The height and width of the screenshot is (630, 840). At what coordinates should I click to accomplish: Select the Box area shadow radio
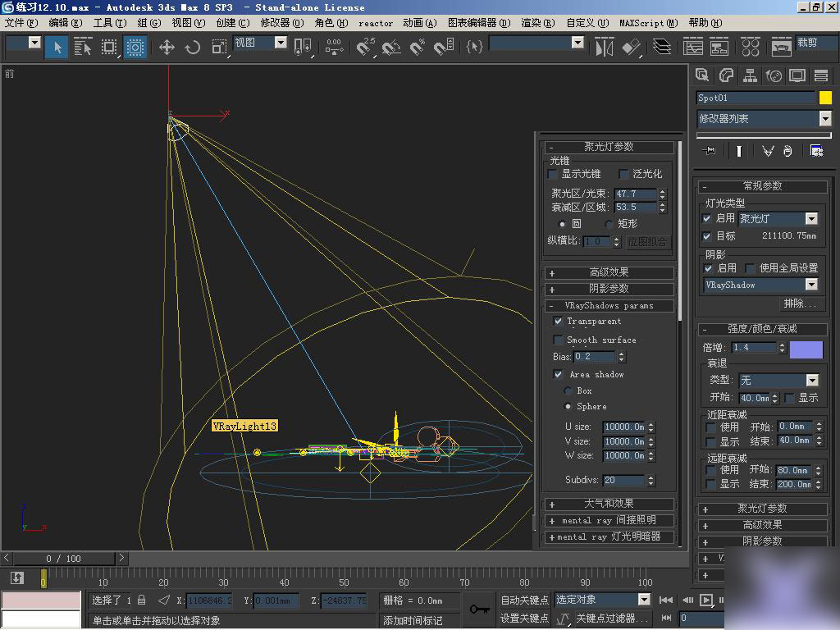[568, 390]
